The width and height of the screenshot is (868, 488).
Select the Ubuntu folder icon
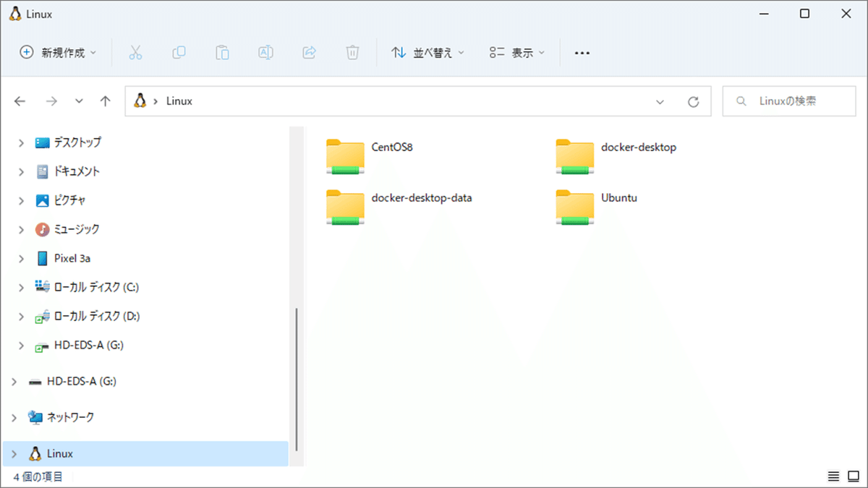575,207
